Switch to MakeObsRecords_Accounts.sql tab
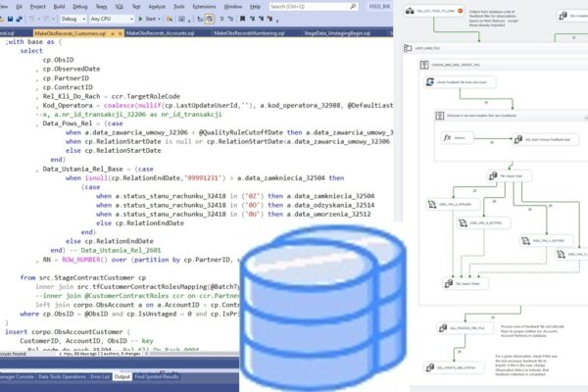 tap(160, 33)
